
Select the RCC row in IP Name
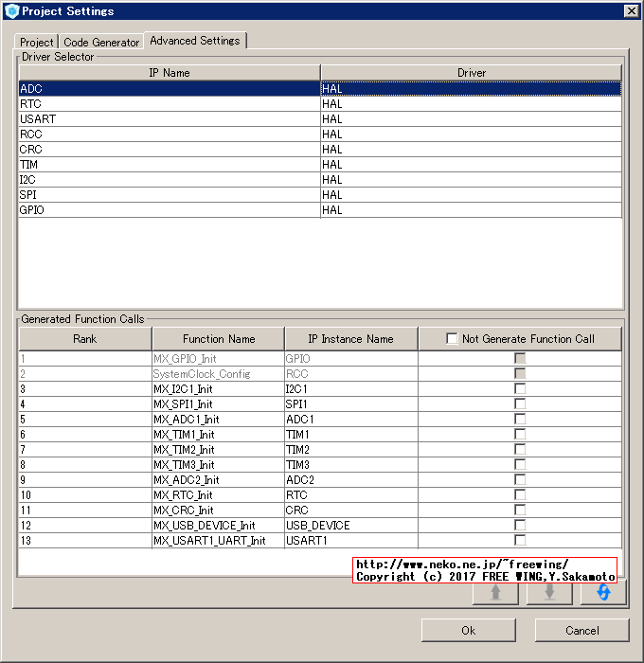(x=170, y=134)
